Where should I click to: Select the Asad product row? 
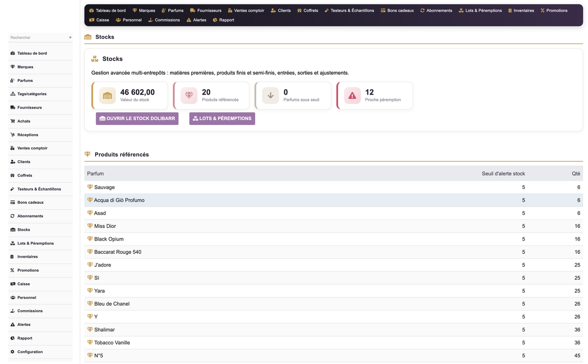pyautogui.click(x=334, y=213)
